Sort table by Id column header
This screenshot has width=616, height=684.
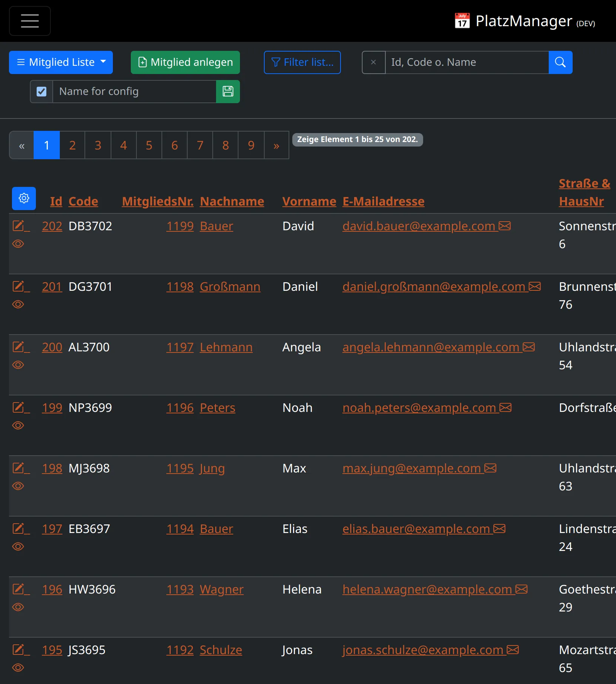pos(56,201)
